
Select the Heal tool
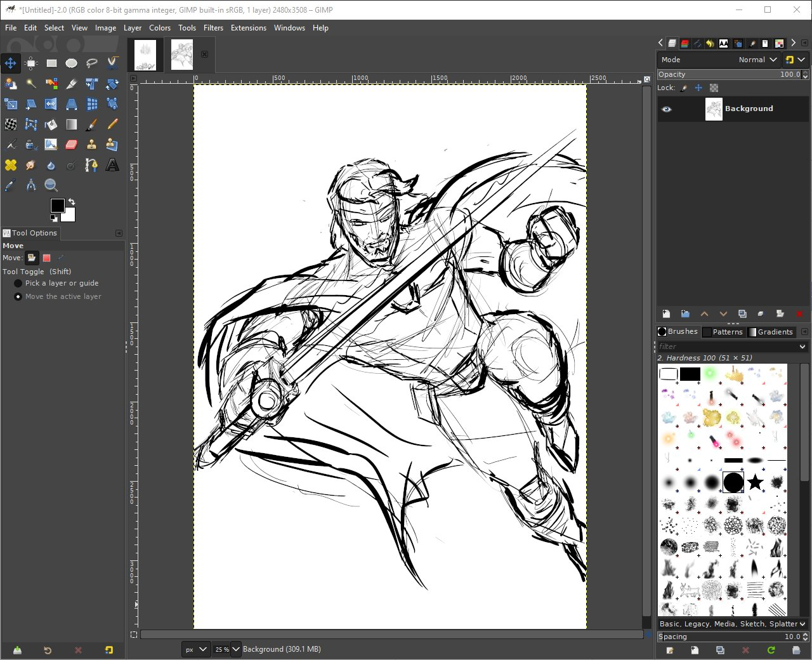coord(11,165)
